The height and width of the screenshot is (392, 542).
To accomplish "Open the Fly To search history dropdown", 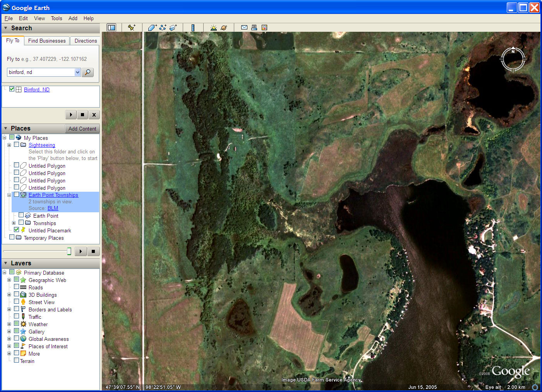I will click(x=77, y=72).
